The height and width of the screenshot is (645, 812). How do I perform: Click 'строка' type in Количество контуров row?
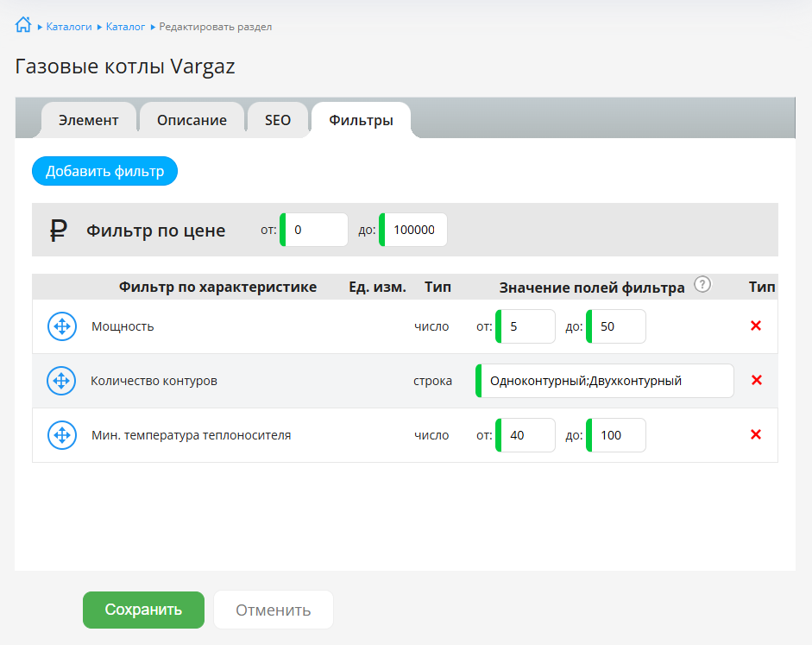[x=432, y=382]
